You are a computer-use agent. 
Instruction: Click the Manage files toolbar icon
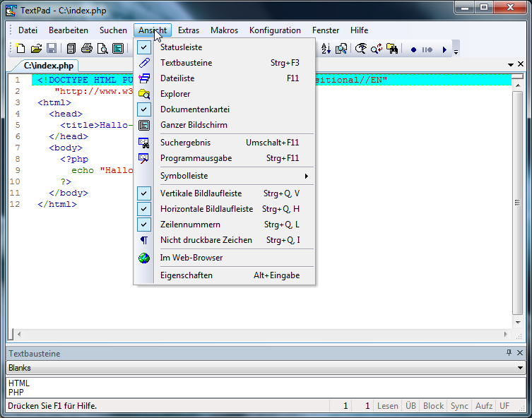(71, 49)
